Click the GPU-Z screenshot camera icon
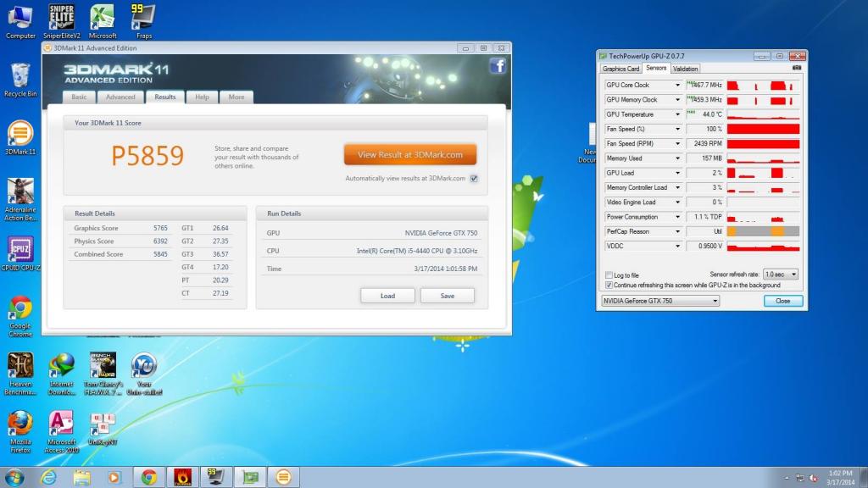Screen dimensions: 868x488 797,68
